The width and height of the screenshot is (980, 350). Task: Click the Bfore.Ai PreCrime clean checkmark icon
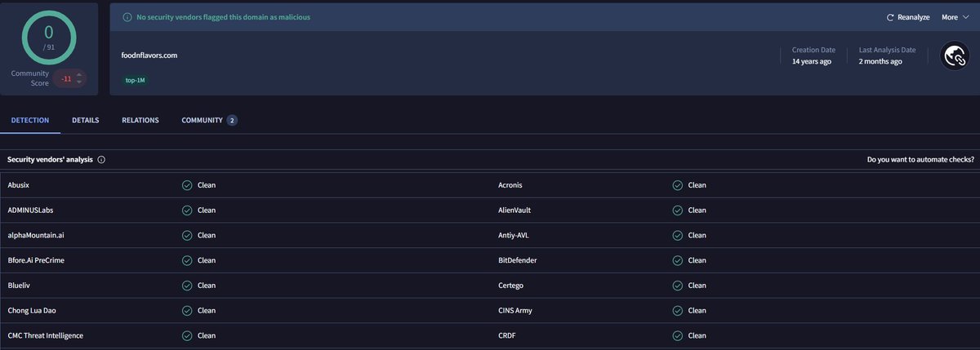pos(187,260)
